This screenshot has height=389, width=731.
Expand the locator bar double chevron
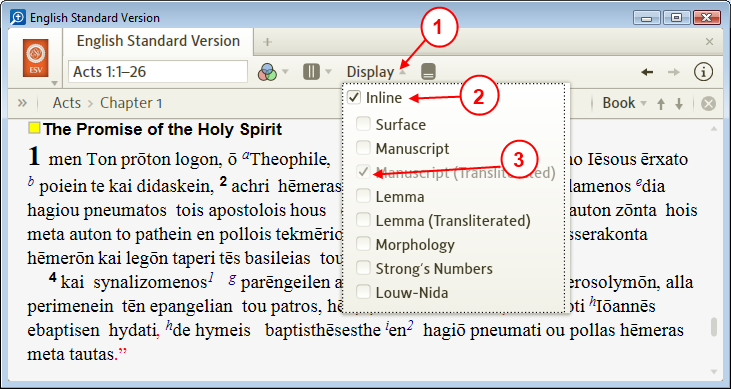click(x=22, y=103)
